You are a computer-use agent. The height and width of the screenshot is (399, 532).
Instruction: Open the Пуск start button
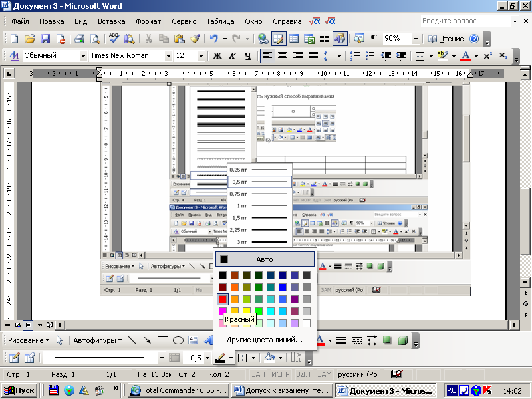[x=19, y=390]
